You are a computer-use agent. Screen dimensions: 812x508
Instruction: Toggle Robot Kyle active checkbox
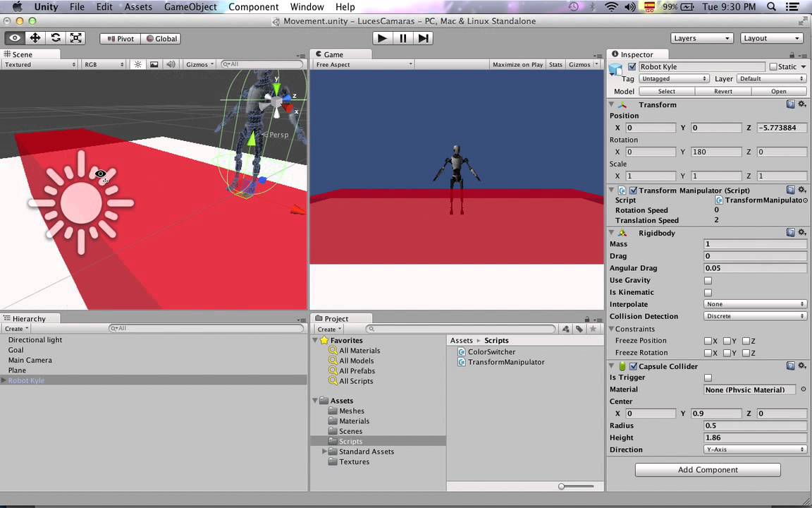point(632,66)
